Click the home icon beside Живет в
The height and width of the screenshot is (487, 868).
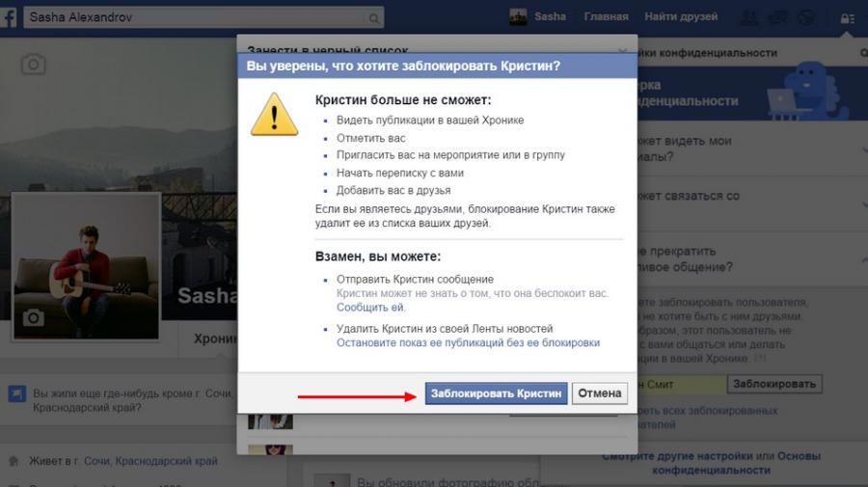[14, 460]
